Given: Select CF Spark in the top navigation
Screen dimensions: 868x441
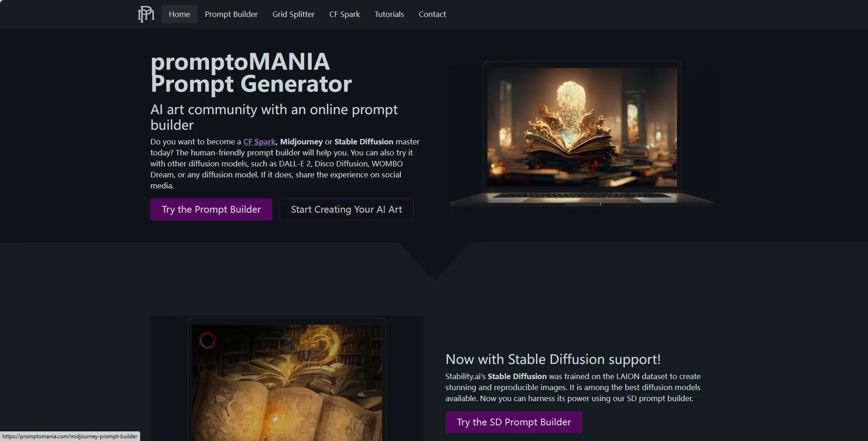Looking at the screenshot, I should pyautogui.click(x=344, y=14).
